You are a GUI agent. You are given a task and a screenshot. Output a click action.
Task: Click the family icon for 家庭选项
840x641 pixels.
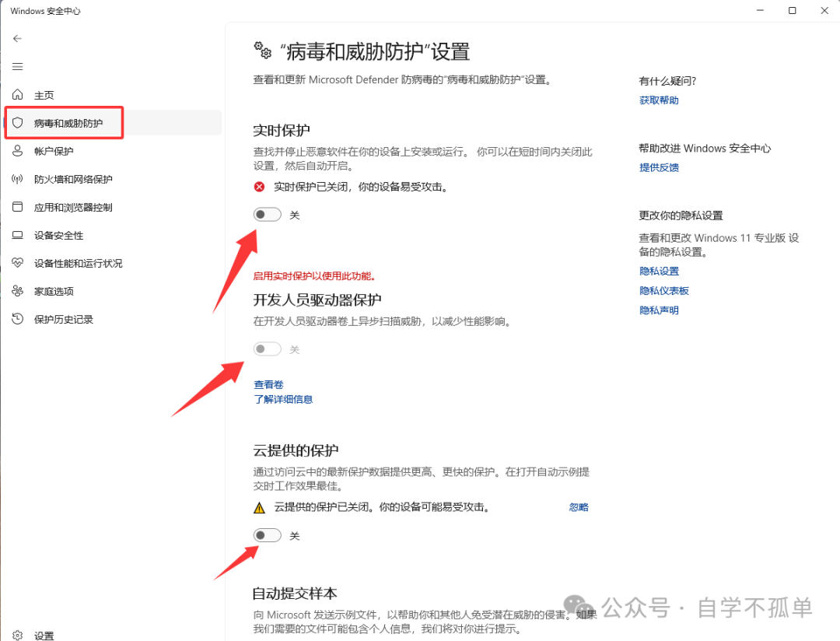coord(18,291)
